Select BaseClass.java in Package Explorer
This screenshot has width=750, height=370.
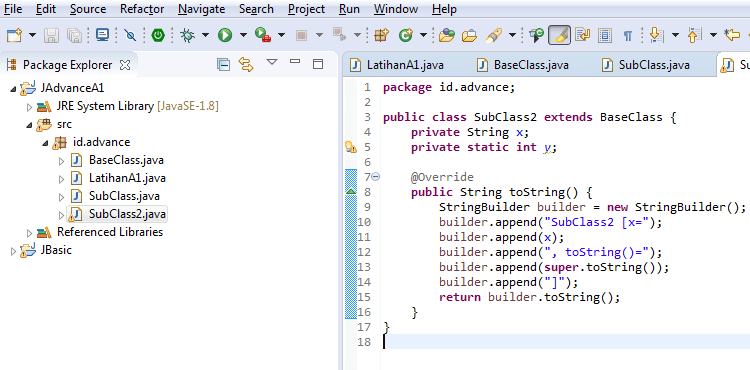[118, 160]
